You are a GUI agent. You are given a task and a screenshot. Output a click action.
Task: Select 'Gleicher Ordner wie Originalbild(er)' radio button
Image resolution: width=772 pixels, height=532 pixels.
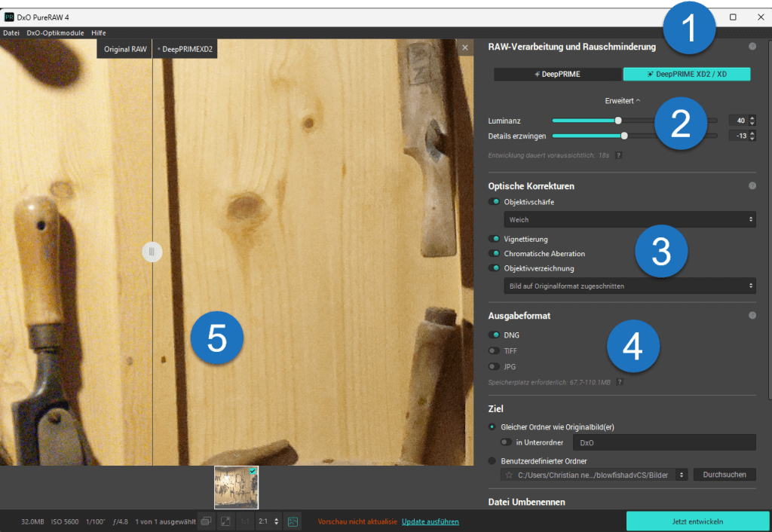pyautogui.click(x=492, y=427)
